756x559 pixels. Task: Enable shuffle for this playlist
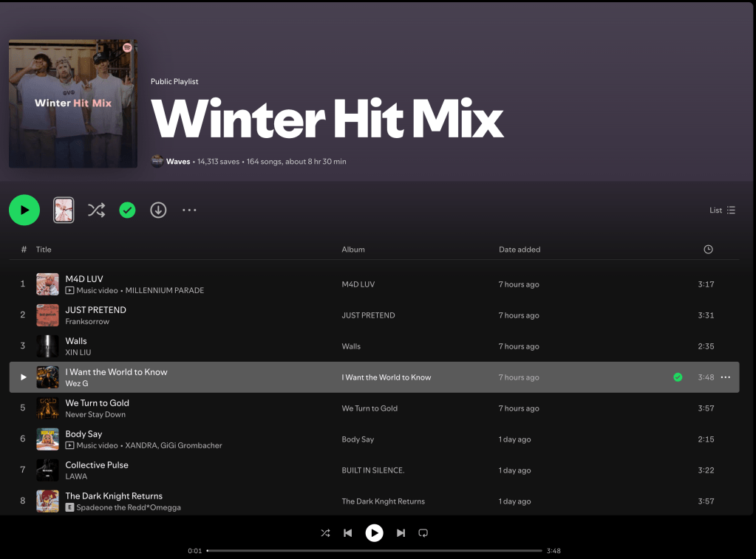click(x=96, y=210)
